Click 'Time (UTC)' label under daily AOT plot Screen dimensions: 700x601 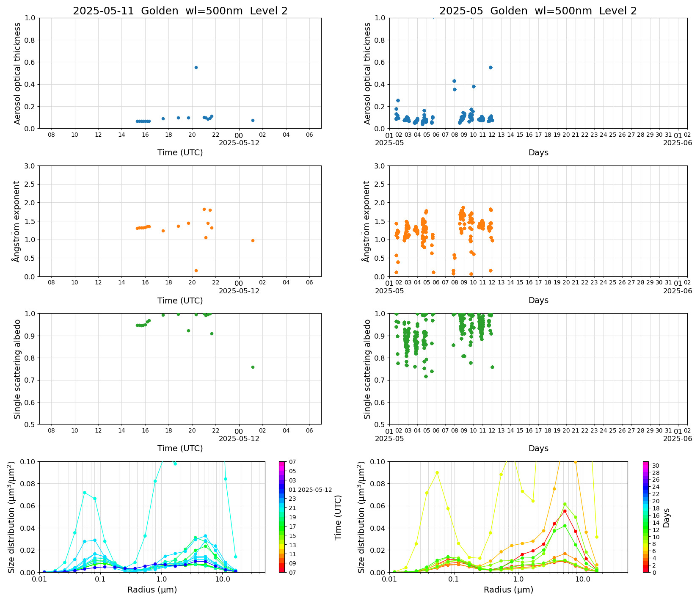pos(180,152)
